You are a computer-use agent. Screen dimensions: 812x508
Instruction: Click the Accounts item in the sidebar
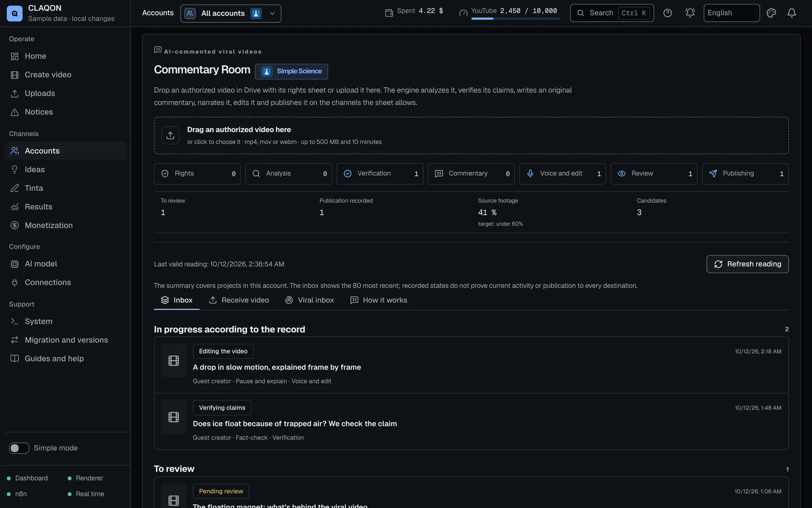[65, 151]
